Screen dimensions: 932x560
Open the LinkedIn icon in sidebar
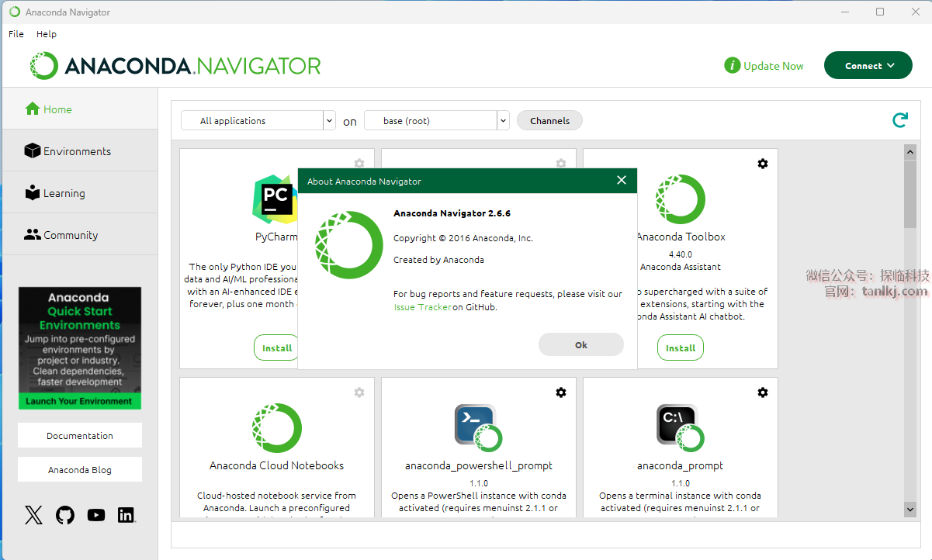click(126, 515)
